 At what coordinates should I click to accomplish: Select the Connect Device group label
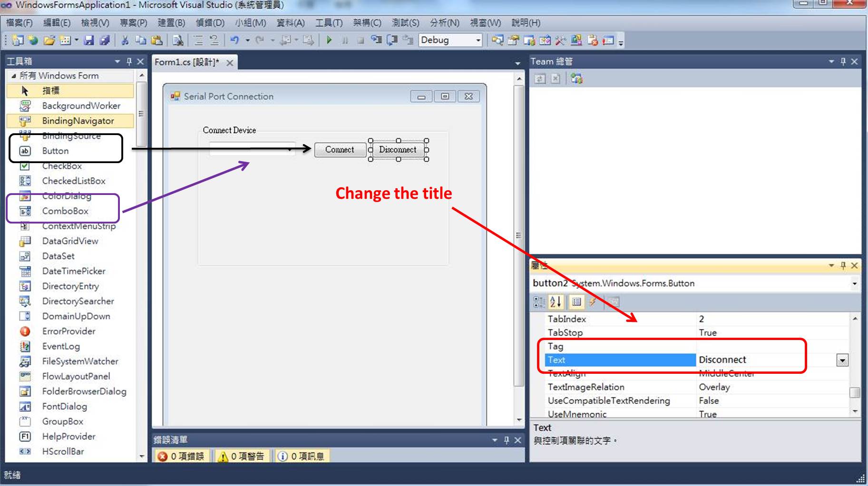[x=229, y=130]
